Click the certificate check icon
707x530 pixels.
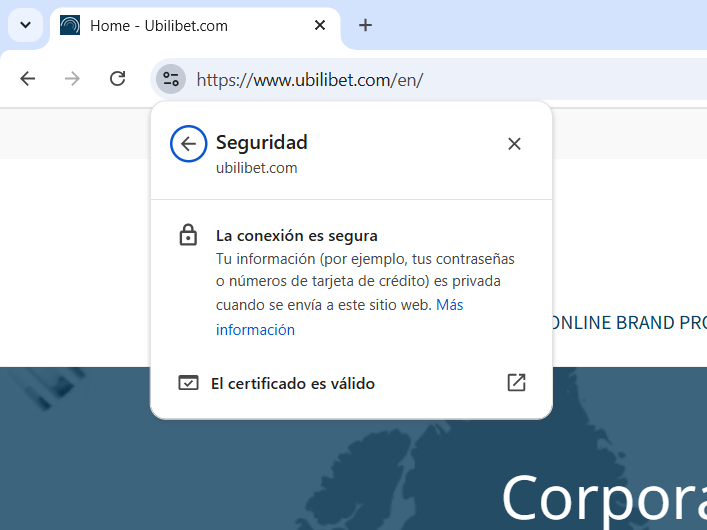pos(188,383)
